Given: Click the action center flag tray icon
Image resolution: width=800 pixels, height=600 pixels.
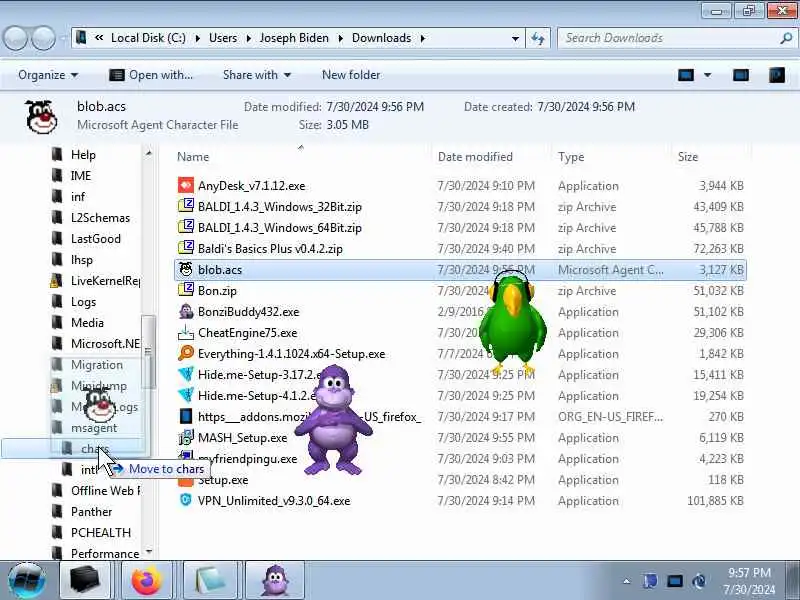Looking at the screenshot, I should 650,581.
